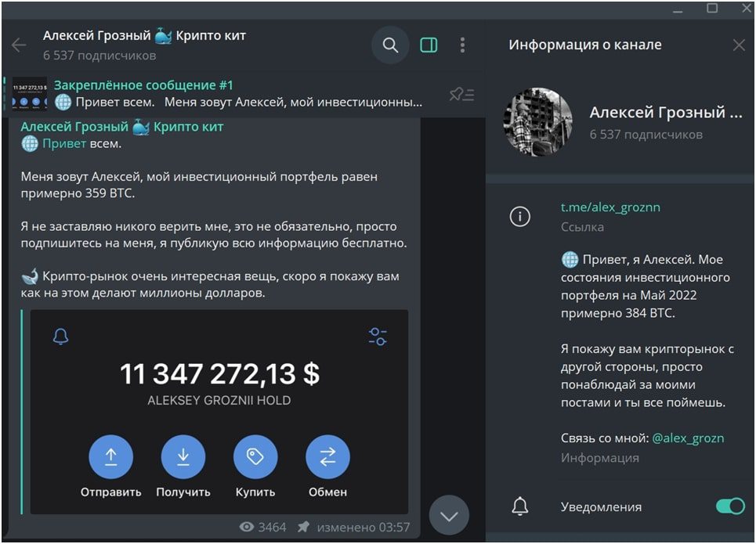Open the t.me/alex_groznn link
756x544 pixels.
click(x=610, y=207)
